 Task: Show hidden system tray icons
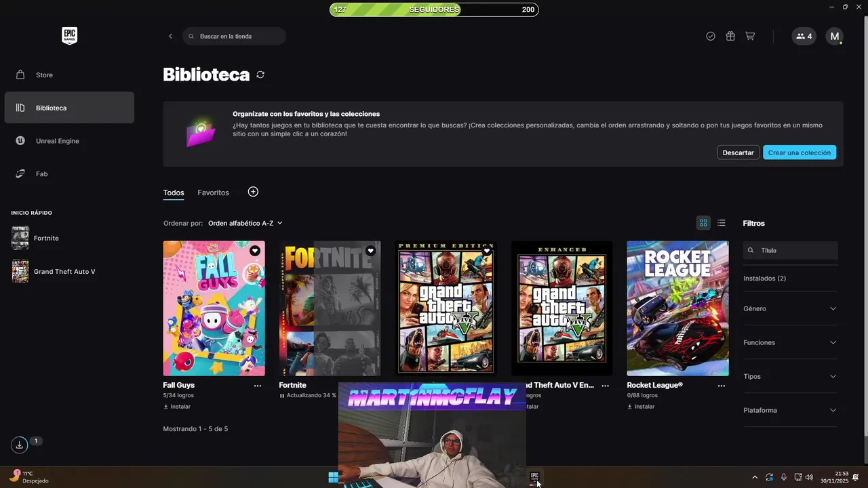coord(755,477)
